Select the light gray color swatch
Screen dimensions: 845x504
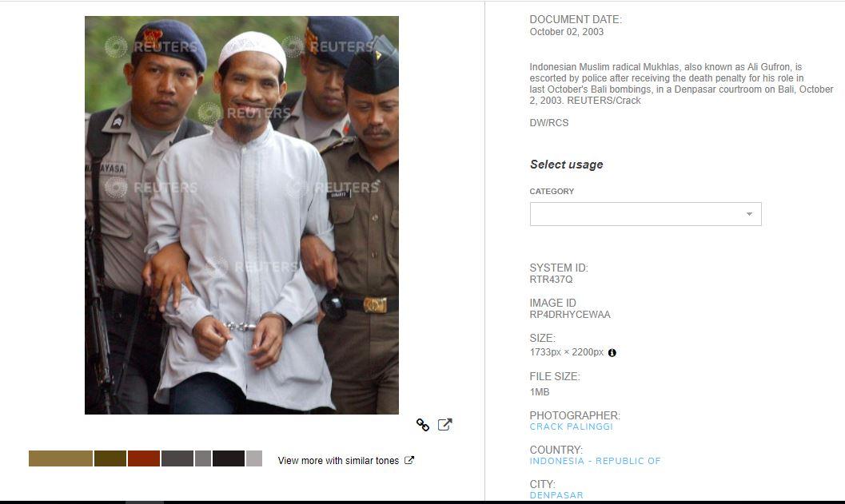coord(254,458)
